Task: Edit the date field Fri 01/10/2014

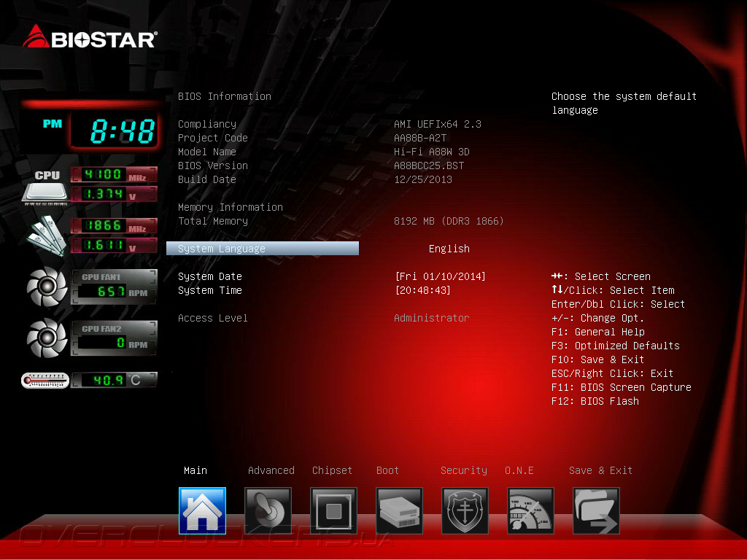Action: 440,276
